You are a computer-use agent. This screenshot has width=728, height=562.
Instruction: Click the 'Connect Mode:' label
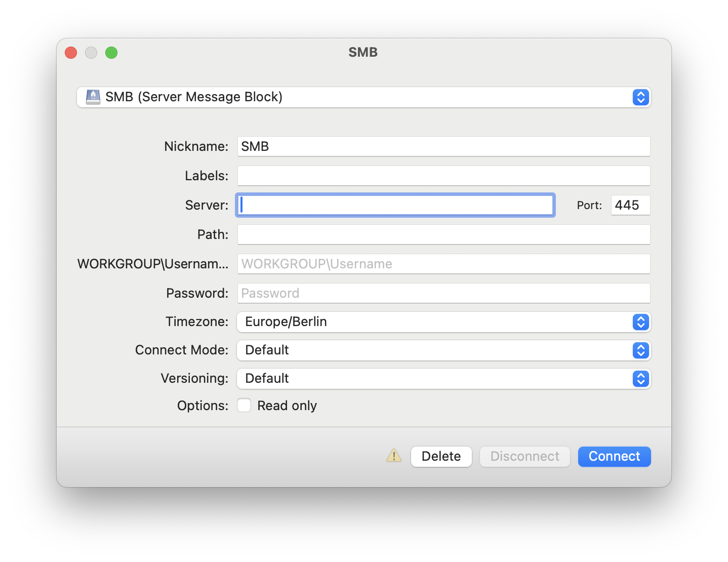pos(182,350)
